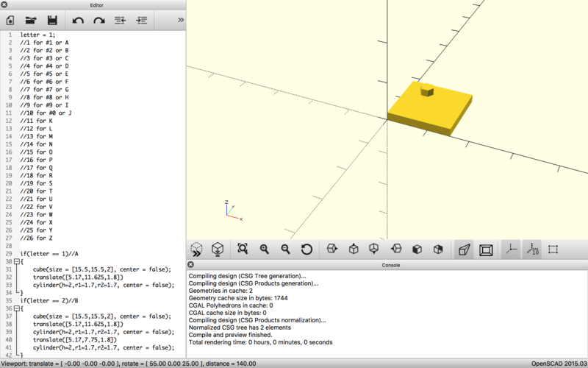The width and height of the screenshot is (588, 368).
Task: Enable Perspective projection
Action: click(x=465, y=250)
